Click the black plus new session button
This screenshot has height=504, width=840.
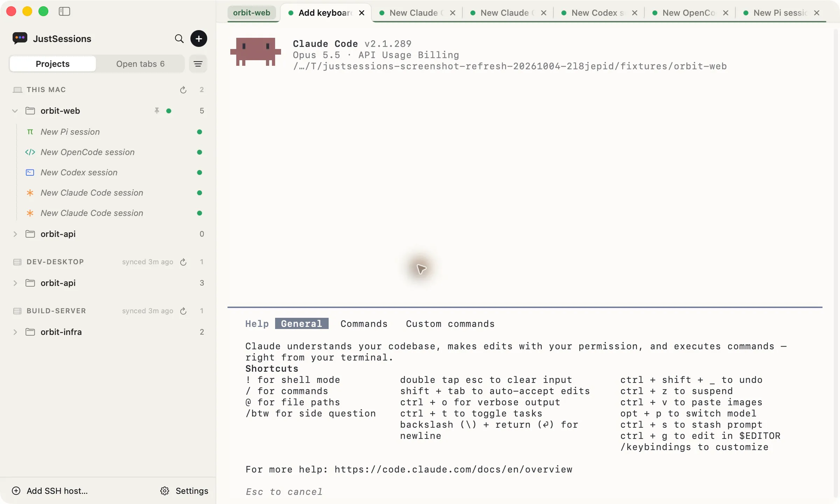tap(199, 38)
